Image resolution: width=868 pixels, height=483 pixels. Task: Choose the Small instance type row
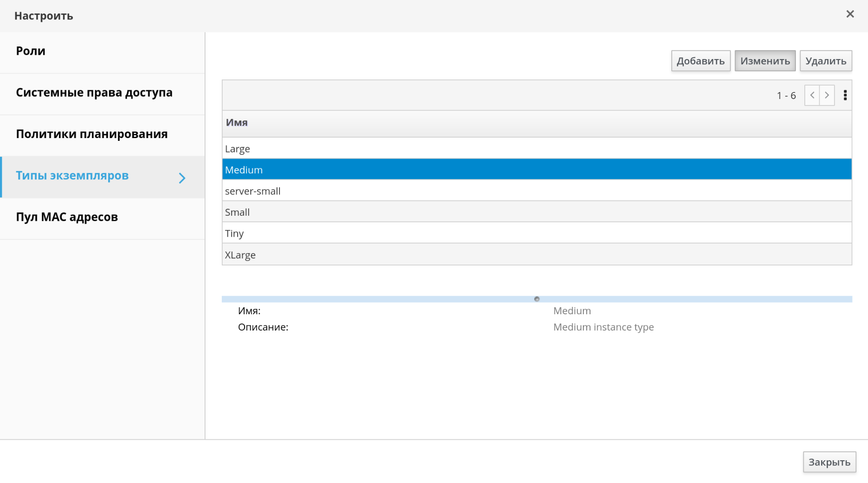(537, 212)
